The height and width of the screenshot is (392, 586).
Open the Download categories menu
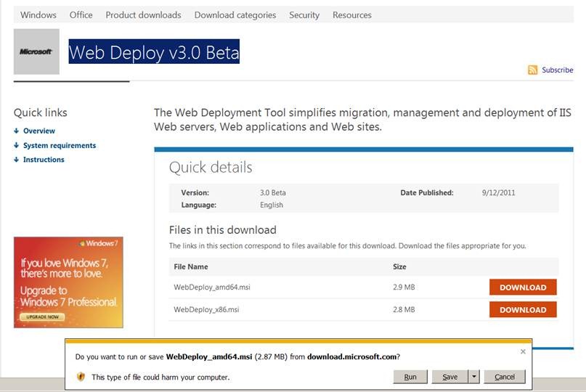point(235,15)
